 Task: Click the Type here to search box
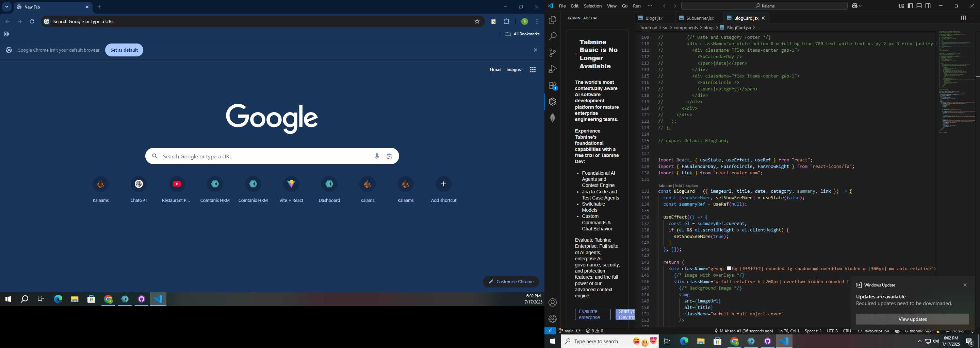610,341
